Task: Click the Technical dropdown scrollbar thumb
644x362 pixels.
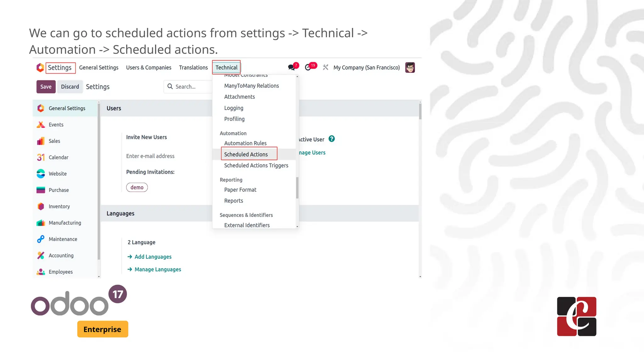Action: 297,188
